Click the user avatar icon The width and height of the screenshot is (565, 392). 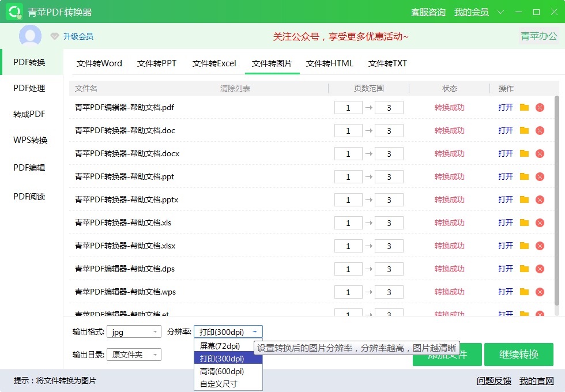30,36
